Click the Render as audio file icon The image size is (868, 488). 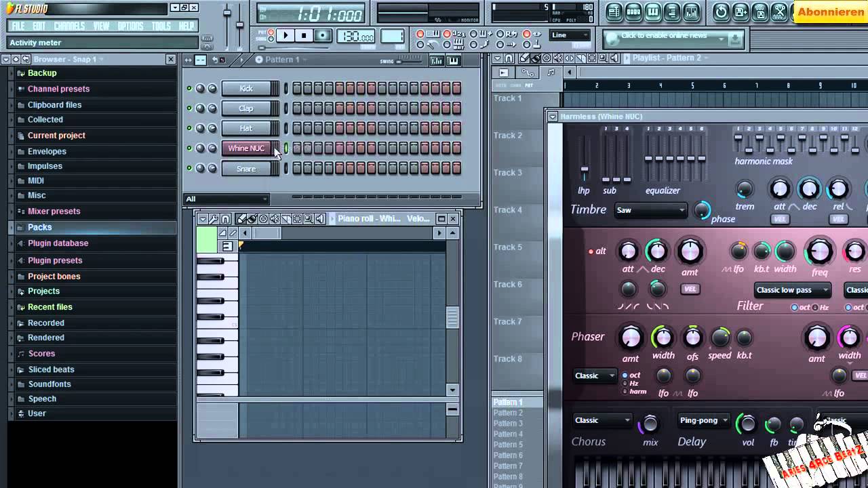(x=761, y=12)
